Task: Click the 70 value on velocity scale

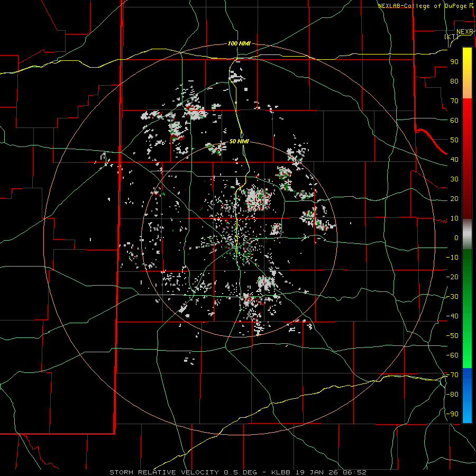Action: pos(454,101)
